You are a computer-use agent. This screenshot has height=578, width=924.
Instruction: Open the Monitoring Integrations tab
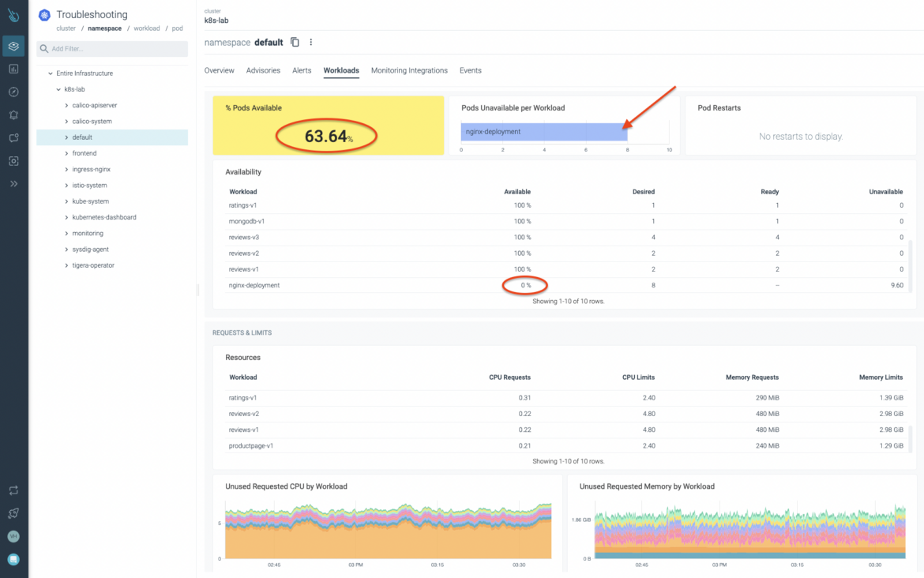[x=409, y=71]
